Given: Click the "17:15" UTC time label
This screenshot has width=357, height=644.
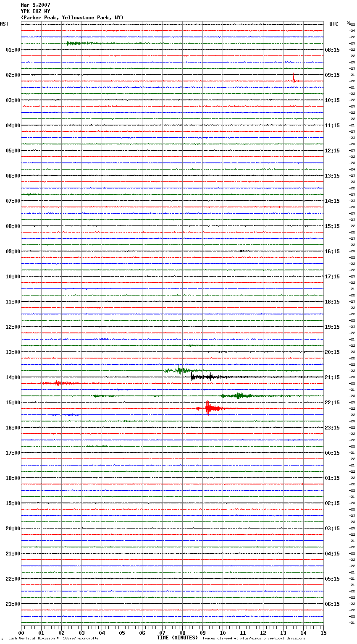Looking at the screenshot, I should click(332, 277).
